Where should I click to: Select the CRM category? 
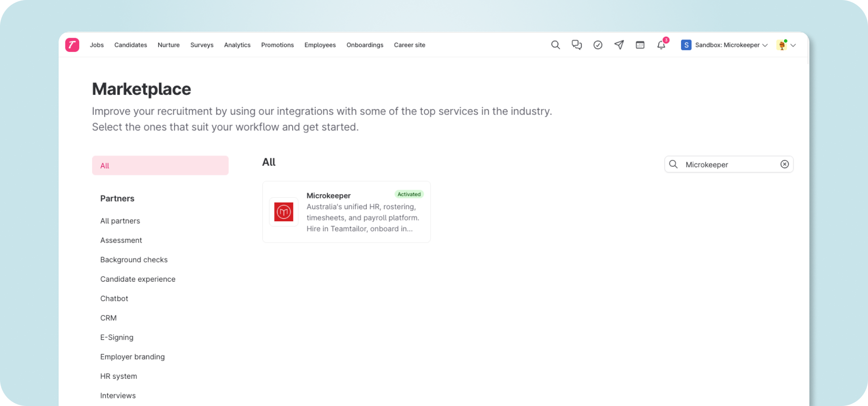(108, 318)
